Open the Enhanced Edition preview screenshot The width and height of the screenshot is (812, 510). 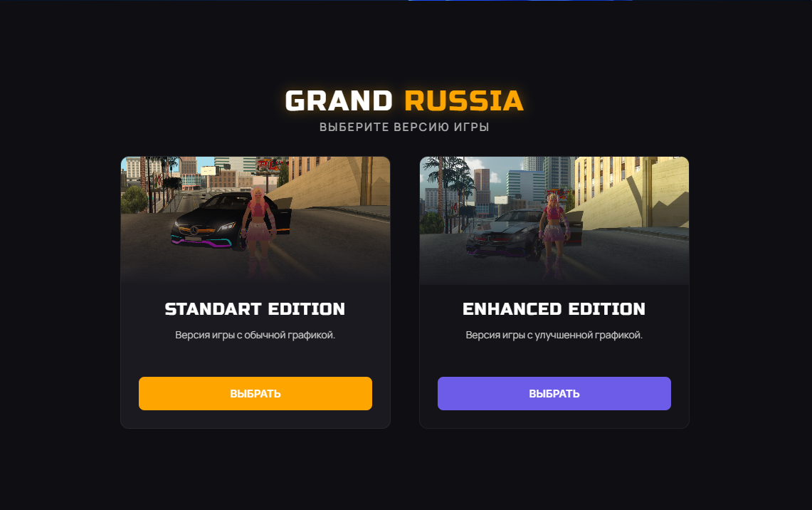[554, 220]
